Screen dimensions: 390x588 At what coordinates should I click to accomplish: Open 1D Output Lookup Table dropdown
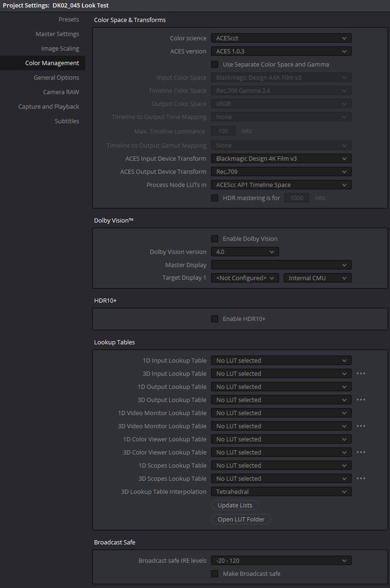[281, 387]
